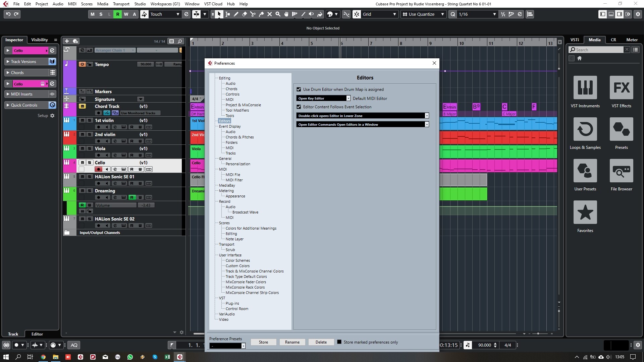Open VST Effects in Media rack
Screen dimensions: 644x362
622,92
